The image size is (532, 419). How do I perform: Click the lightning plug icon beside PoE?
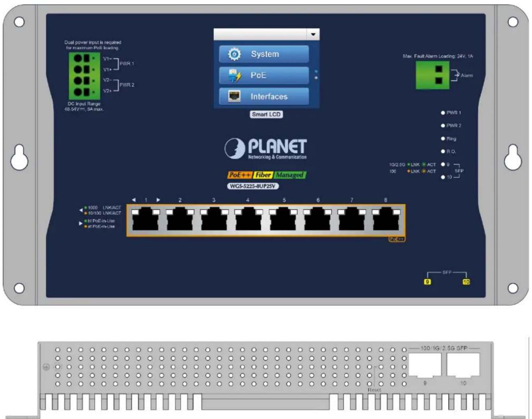click(235, 76)
